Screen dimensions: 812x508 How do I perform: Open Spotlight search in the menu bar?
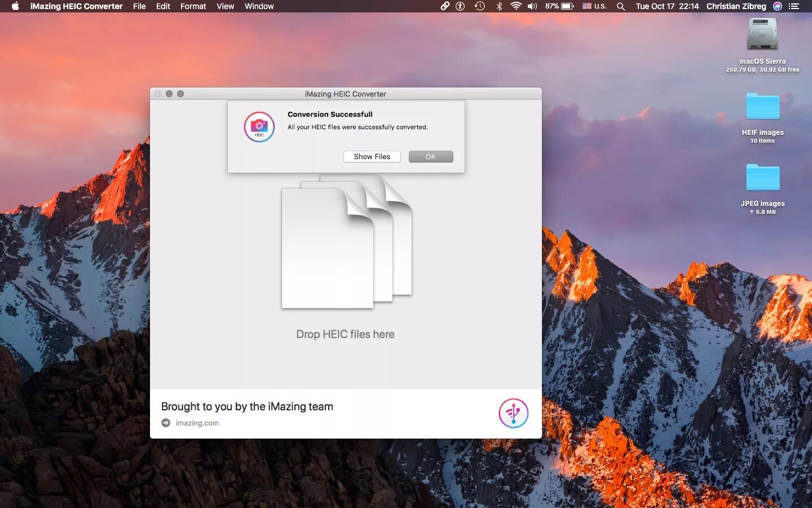coord(620,6)
